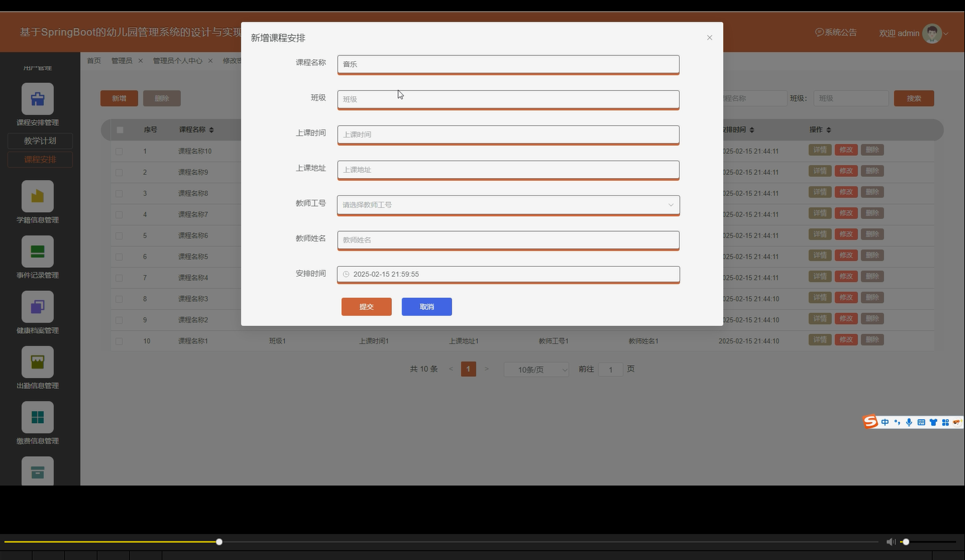The width and height of the screenshot is (965, 560).
Task: Open 学籍信息管理 sidebar icon
Action: pyautogui.click(x=38, y=196)
